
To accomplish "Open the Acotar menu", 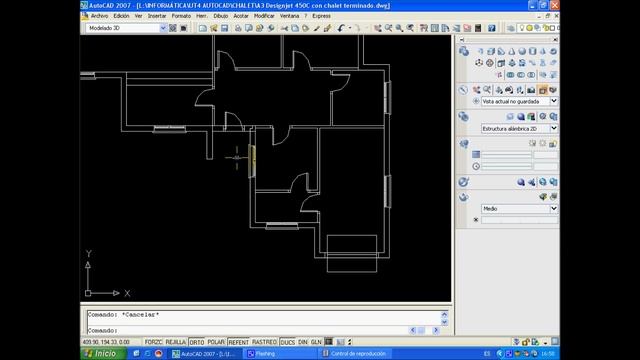I will tap(241, 16).
